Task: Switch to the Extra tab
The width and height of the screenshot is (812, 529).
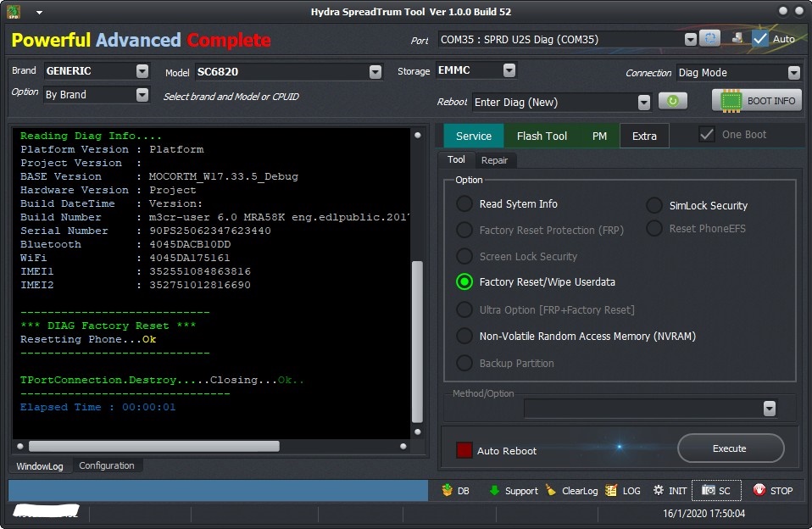Action: pyautogui.click(x=644, y=136)
